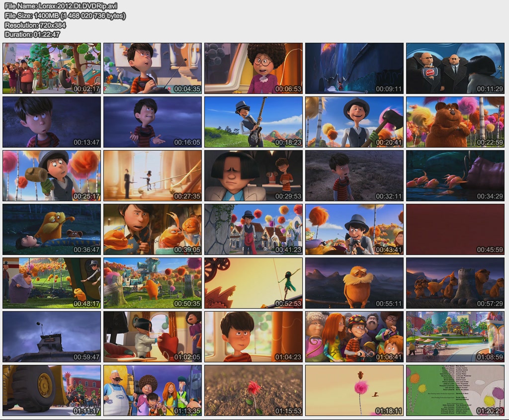Select the File Size 1400MB text
509x420 pixels.
pos(65,15)
